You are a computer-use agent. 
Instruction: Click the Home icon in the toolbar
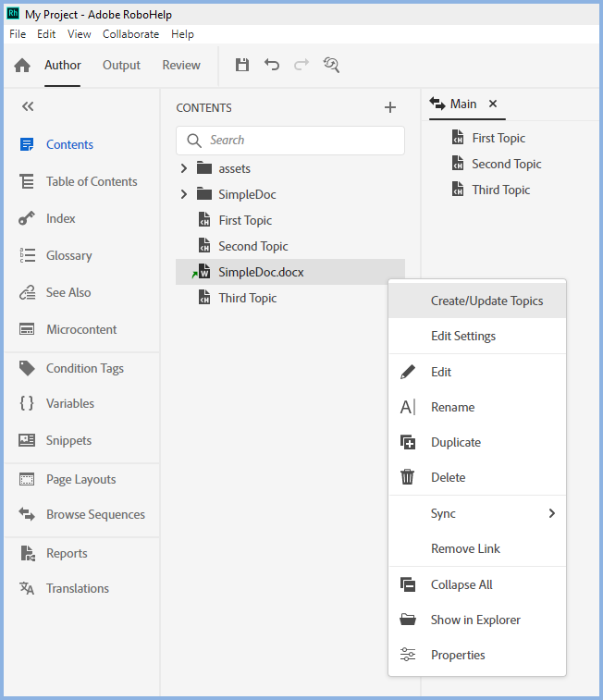[x=22, y=66]
